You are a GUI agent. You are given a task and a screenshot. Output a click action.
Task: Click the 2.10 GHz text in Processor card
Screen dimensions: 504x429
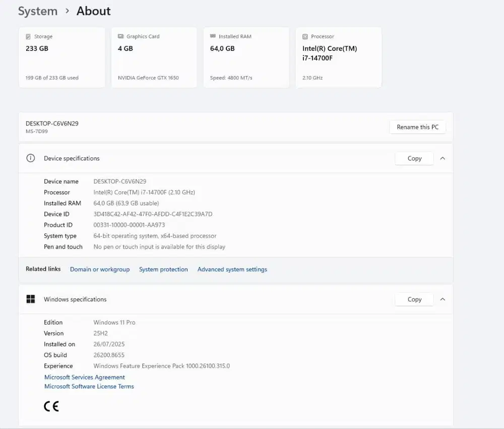(312, 78)
